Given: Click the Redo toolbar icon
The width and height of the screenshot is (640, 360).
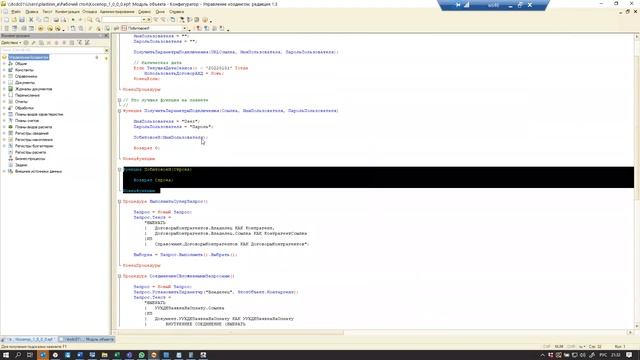Looking at the screenshot, I should (x=80, y=20).
